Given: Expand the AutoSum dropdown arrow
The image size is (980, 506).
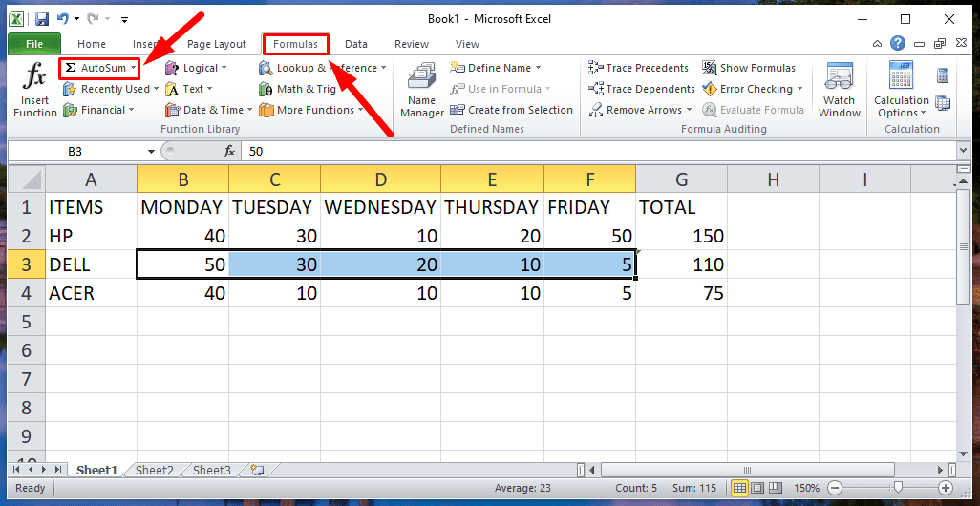Looking at the screenshot, I should (x=133, y=68).
